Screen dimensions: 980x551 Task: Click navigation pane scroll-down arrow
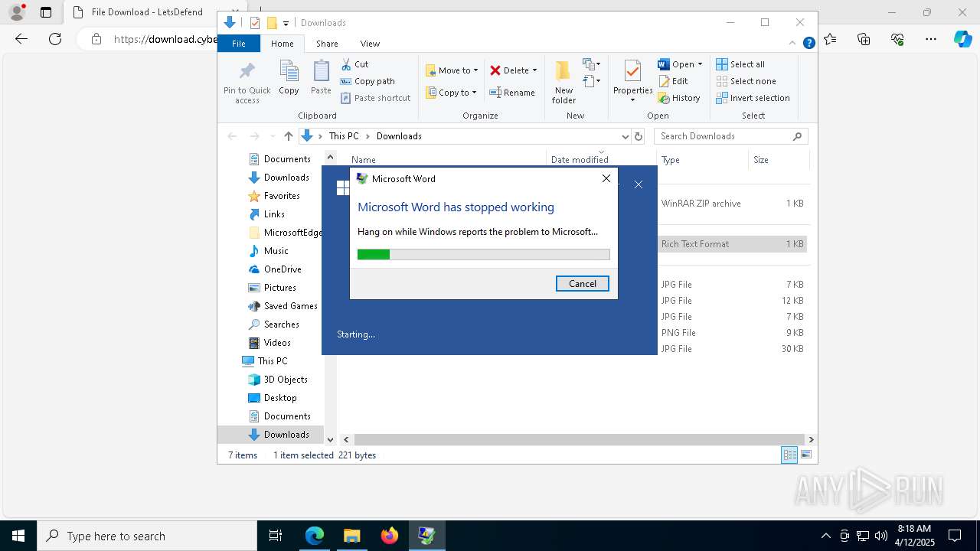(330, 440)
